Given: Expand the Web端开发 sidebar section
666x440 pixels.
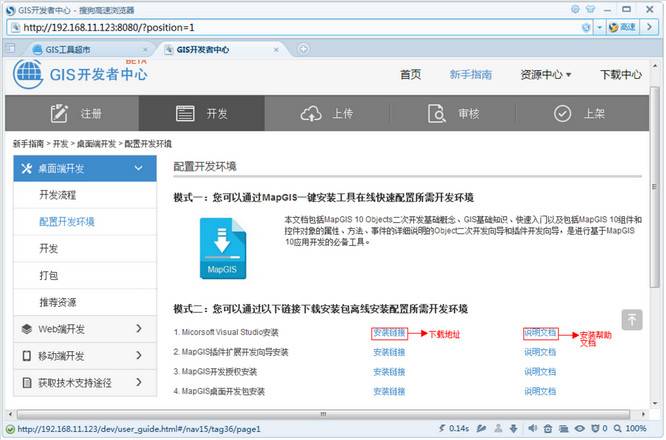Looking at the screenshot, I should point(85,329).
